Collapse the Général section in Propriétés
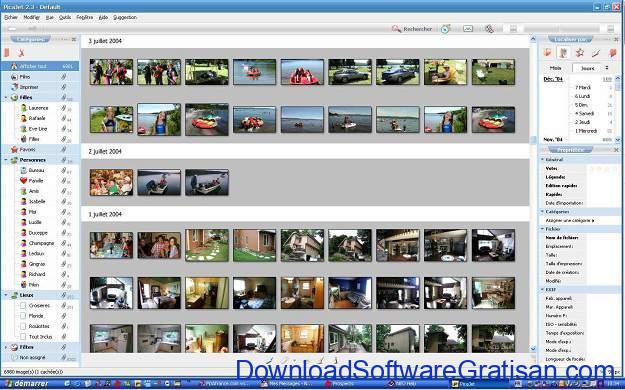Image resolution: width=625 pixels, height=390 pixels. [542, 160]
